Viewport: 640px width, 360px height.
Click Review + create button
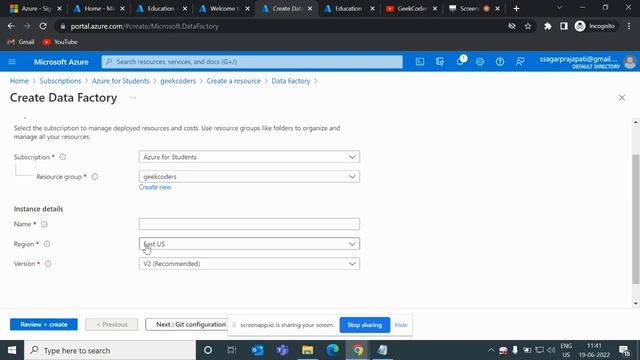click(44, 324)
